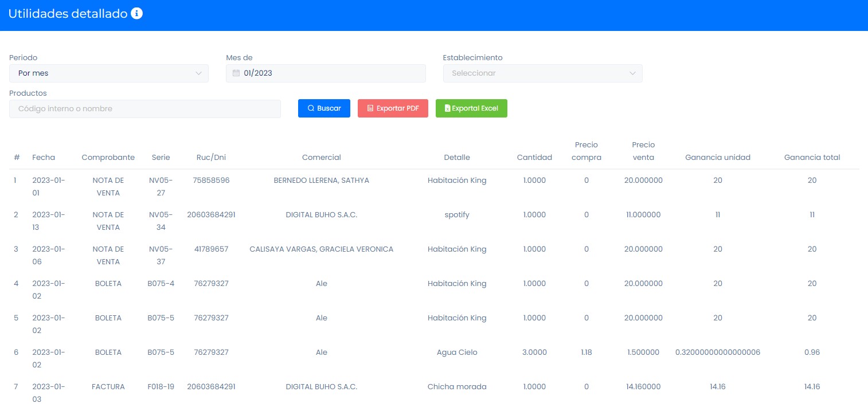Click the chevron arrow in Periodo selector
The width and height of the screenshot is (868, 411).
point(199,73)
